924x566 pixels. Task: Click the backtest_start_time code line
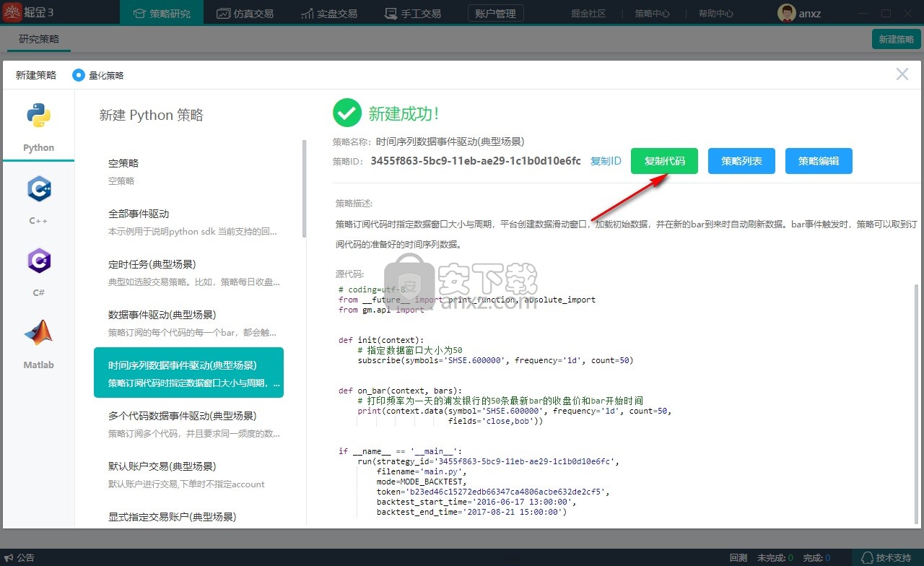(476, 502)
